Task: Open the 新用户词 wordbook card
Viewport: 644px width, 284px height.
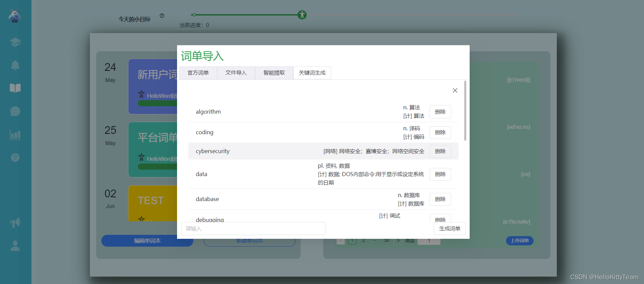Action: click(153, 87)
